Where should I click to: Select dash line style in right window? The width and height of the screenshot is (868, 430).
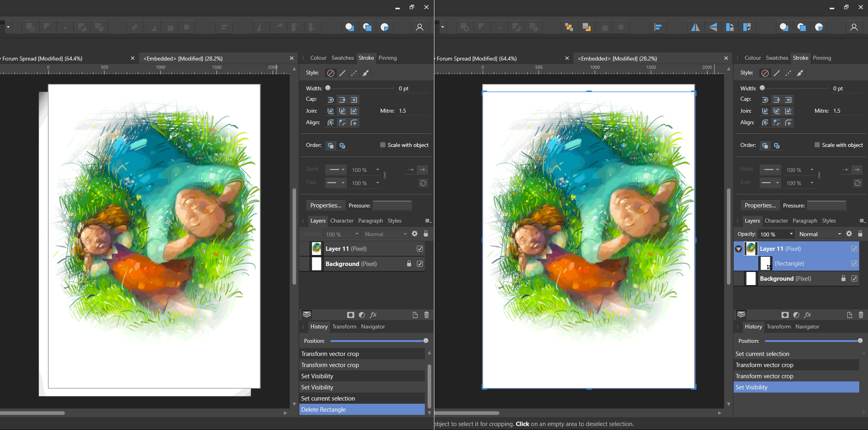[788, 73]
